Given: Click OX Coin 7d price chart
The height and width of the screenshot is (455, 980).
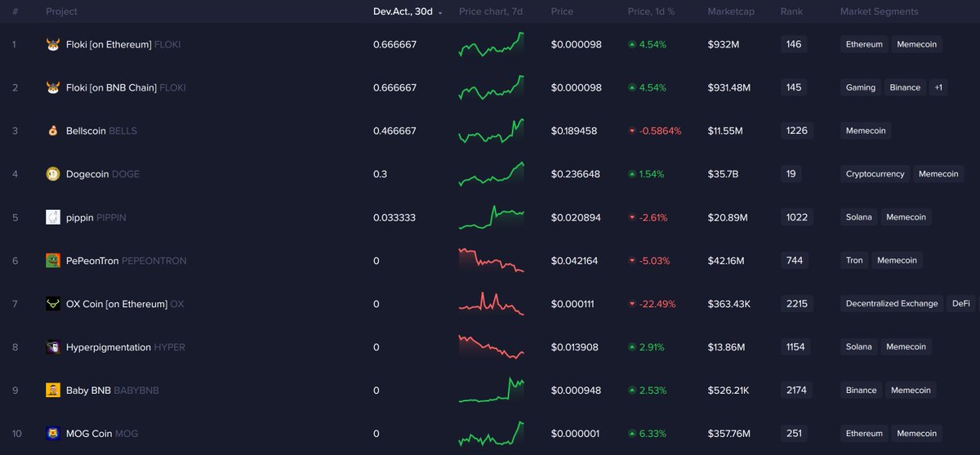Looking at the screenshot, I should click(492, 304).
